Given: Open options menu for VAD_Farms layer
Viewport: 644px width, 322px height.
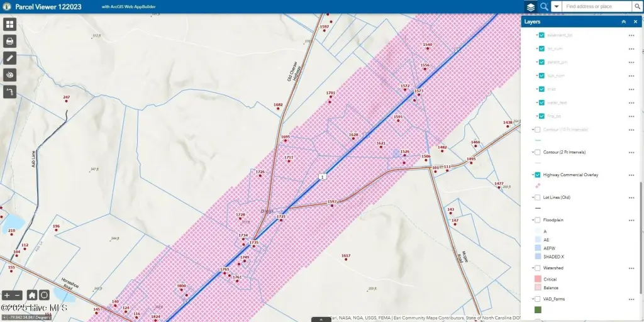Looking at the screenshot, I should click(x=631, y=299).
